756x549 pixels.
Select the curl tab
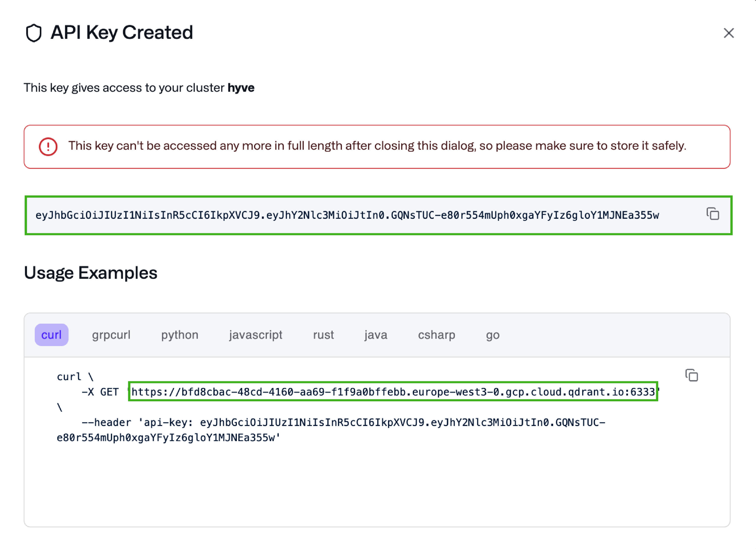[51, 335]
